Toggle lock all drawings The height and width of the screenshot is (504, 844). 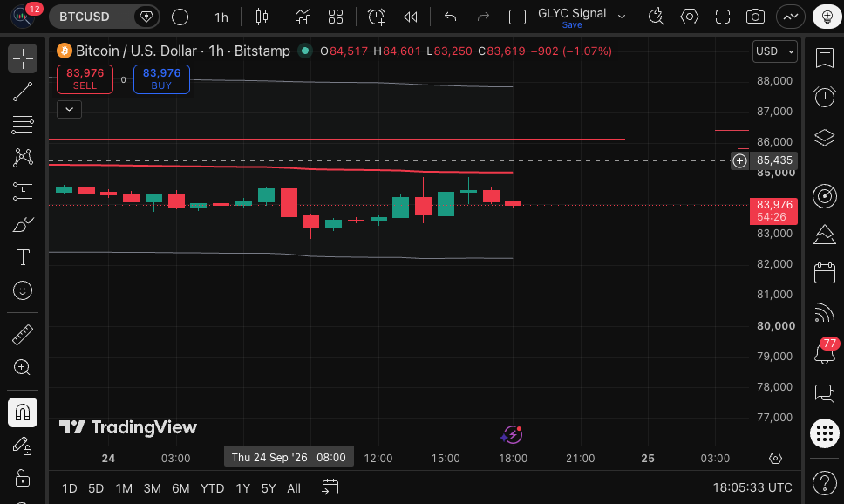click(x=23, y=478)
